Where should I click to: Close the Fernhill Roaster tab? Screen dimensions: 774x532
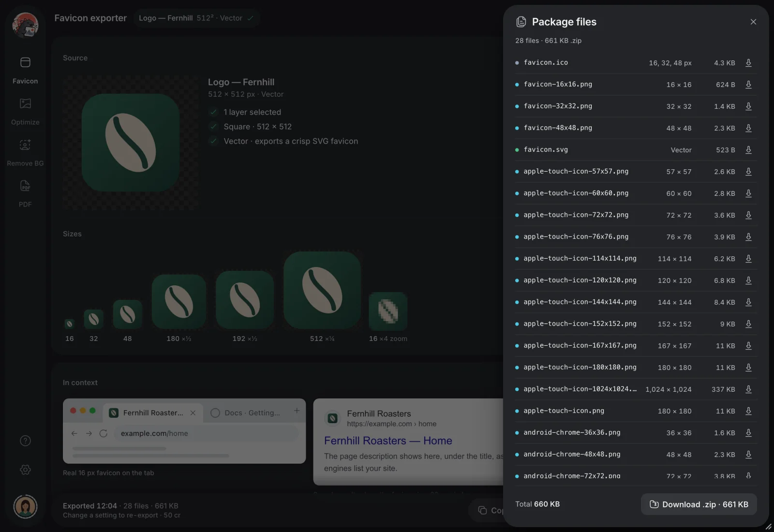[193, 413]
